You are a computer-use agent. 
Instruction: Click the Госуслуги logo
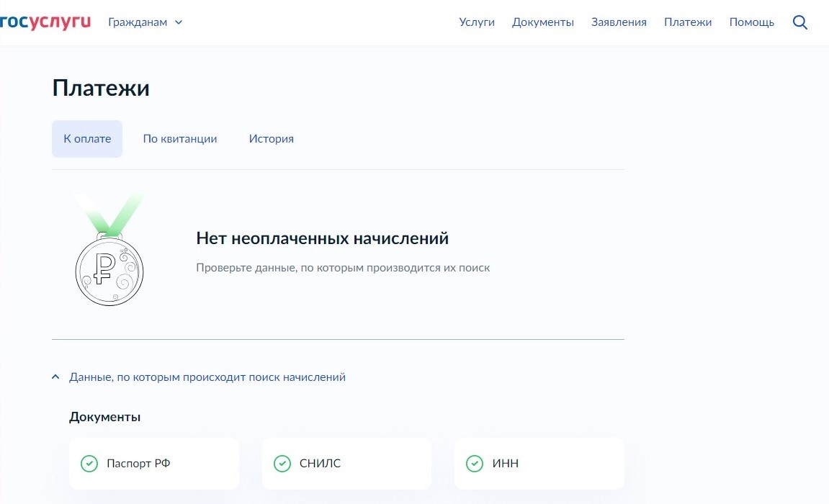45,22
